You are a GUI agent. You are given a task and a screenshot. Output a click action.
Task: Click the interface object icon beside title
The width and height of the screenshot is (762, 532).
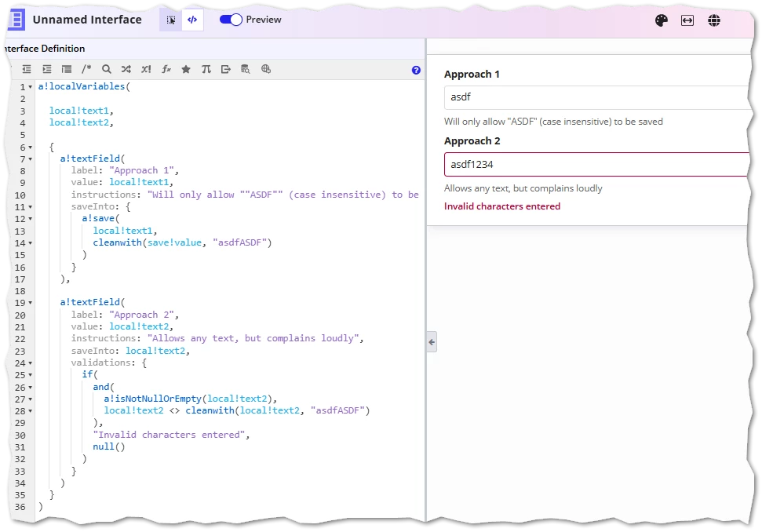16,20
